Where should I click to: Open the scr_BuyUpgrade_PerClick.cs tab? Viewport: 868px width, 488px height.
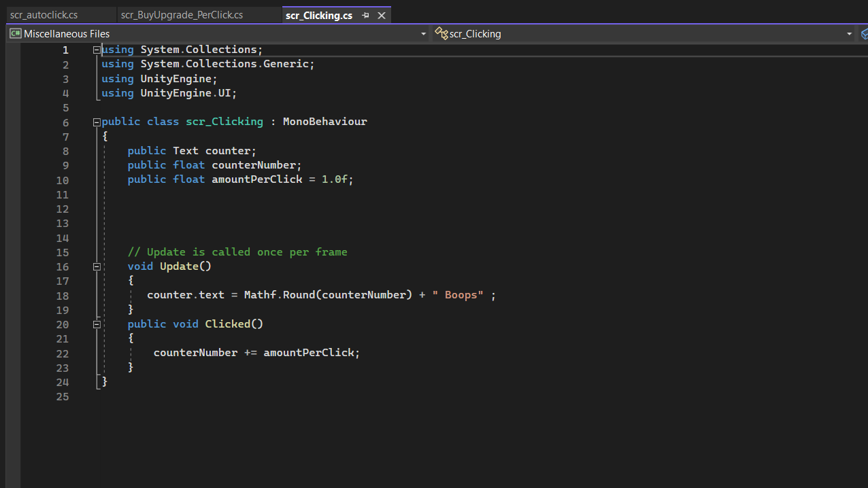[x=182, y=15]
